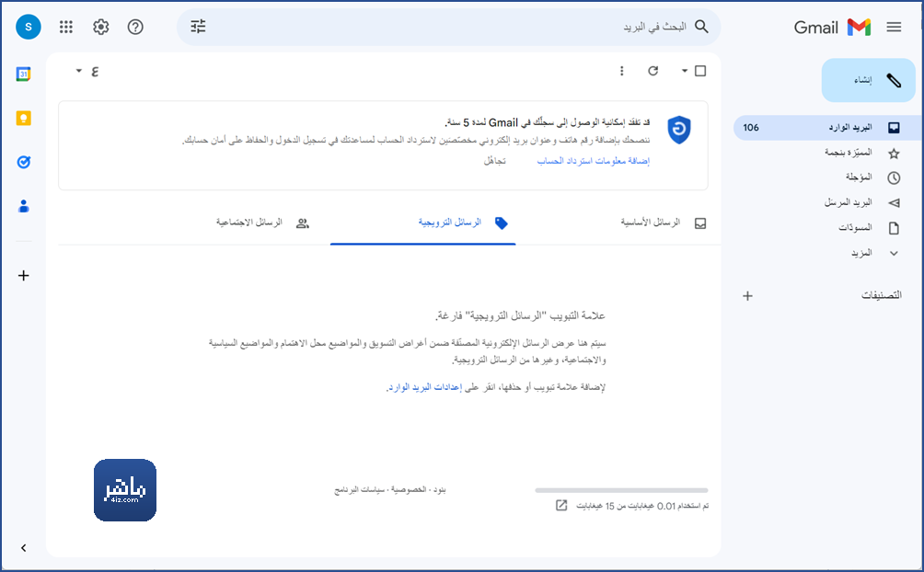Open Contacts in side panel
Screen dimensions: 924x572
pyautogui.click(x=24, y=206)
